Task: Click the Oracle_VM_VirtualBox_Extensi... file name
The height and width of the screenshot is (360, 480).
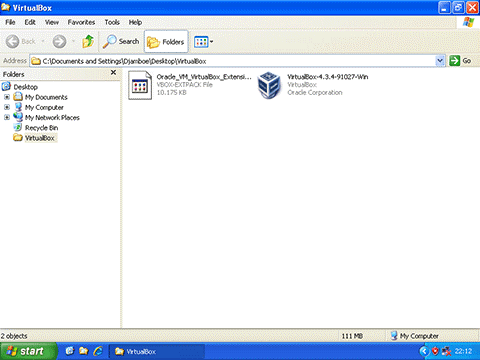Action: tap(204, 77)
